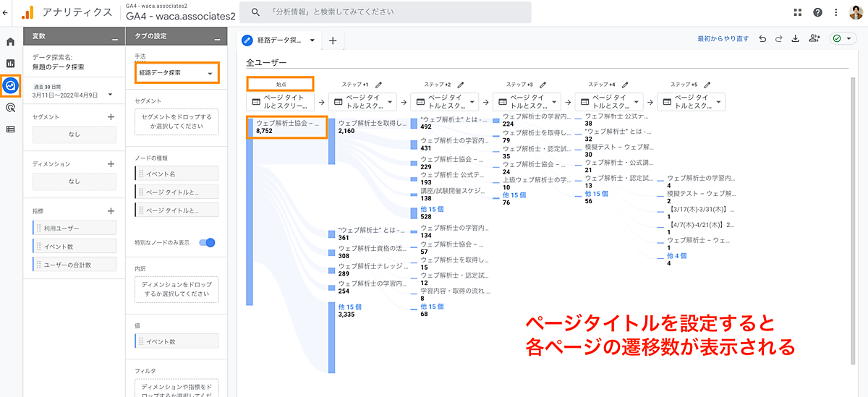Toggle the special nodes only switch

(207, 243)
